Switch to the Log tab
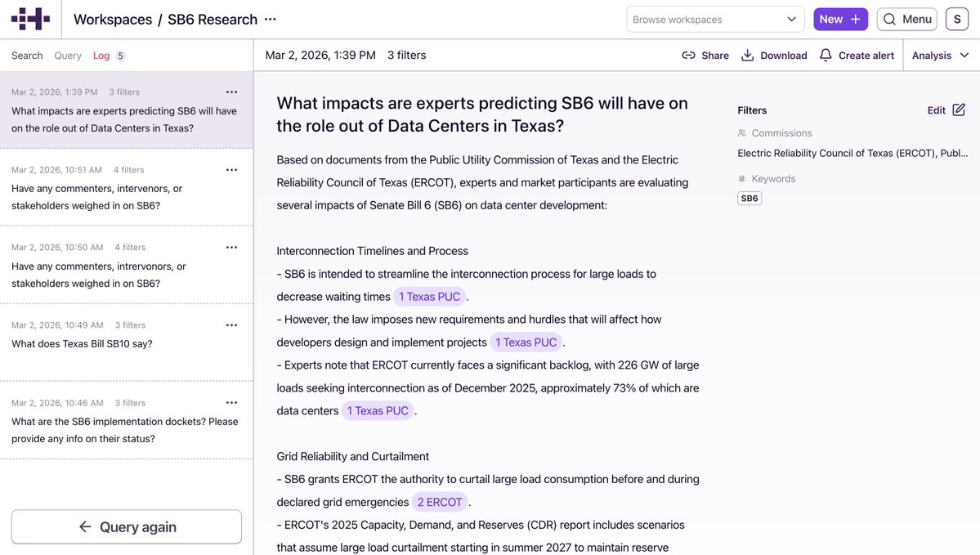980x555 pixels. pyautogui.click(x=101, y=56)
